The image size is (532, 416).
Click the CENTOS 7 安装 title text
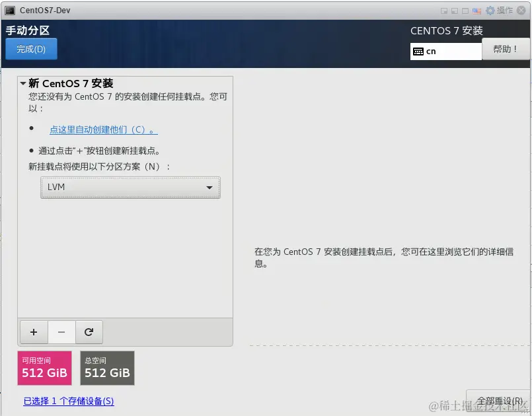point(447,31)
